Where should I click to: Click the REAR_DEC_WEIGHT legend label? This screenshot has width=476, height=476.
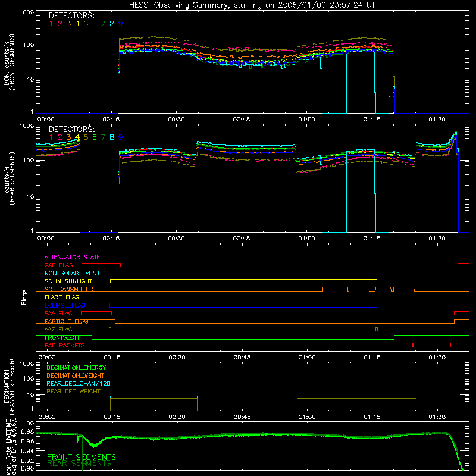[x=73, y=392]
